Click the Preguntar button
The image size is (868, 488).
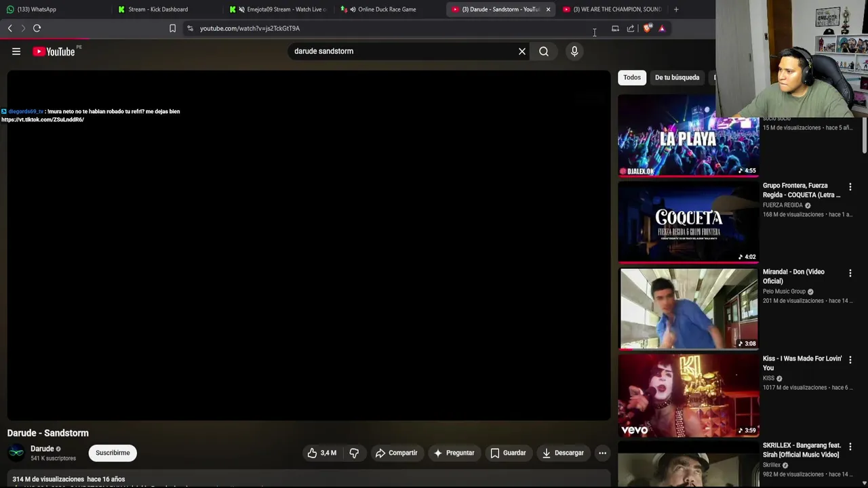tap(454, 453)
